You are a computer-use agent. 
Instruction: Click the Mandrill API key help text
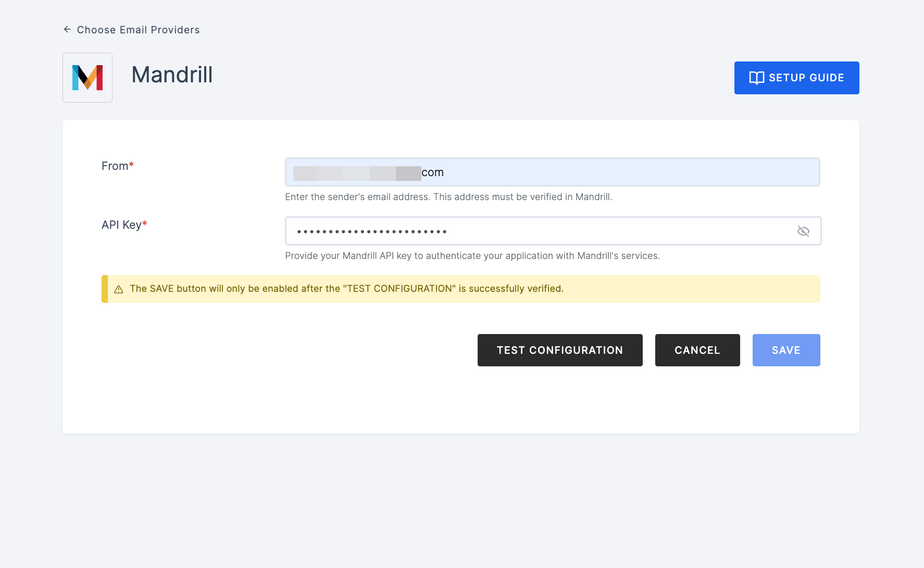coord(472,256)
